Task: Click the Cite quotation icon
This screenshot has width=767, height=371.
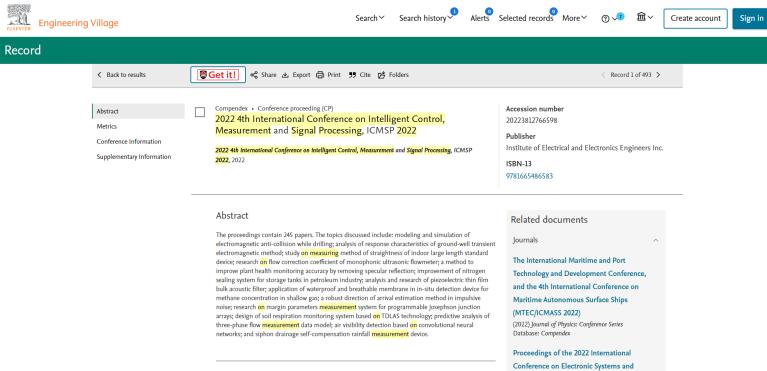Action: pos(352,75)
